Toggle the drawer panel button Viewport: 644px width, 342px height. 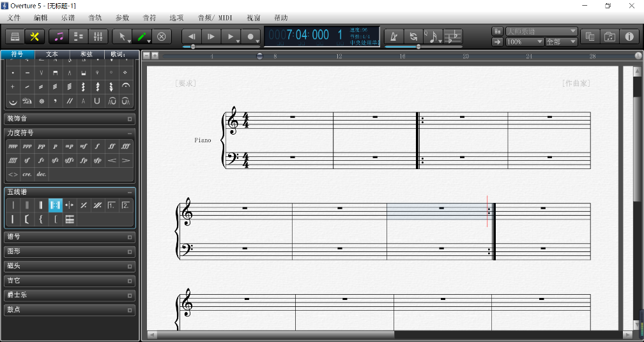[x=15, y=36]
